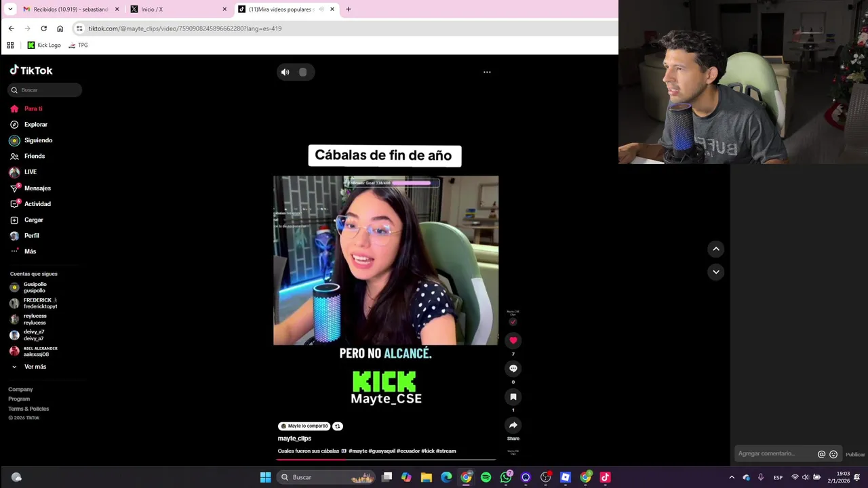868x488 pixels.
Task: Reload the page in Chrome
Action: 43,28
